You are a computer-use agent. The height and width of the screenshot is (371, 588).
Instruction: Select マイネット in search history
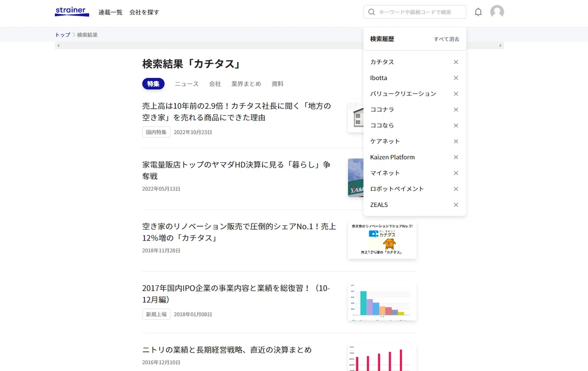click(x=385, y=173)
